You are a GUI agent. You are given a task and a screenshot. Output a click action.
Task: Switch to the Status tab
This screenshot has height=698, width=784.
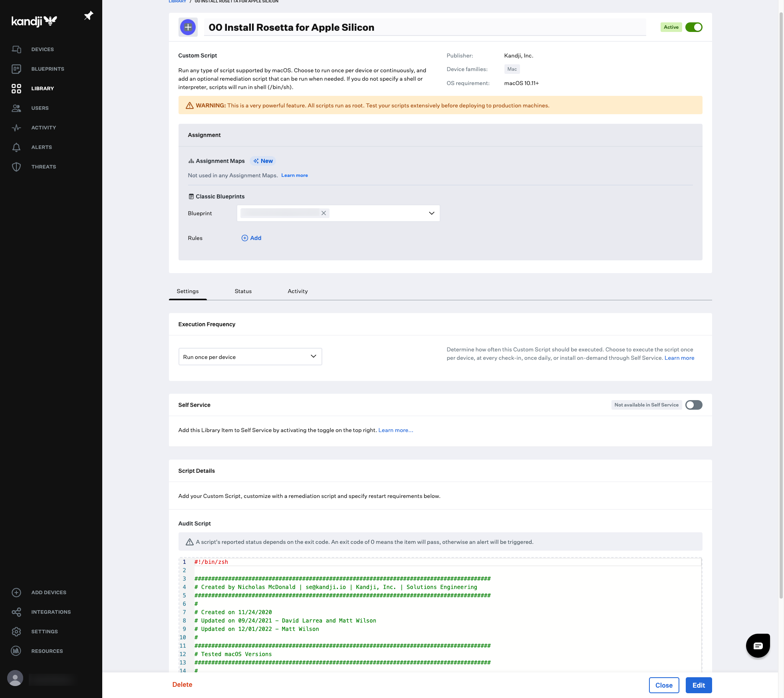pos(243,291)
